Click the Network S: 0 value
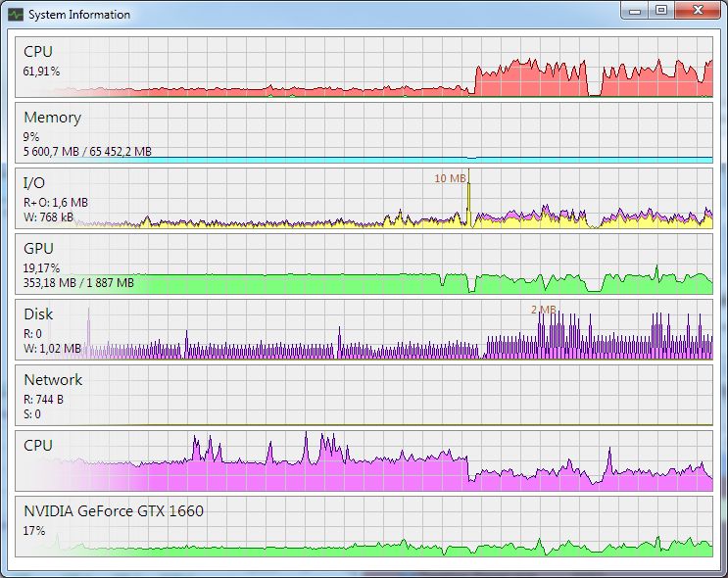Viewport: 728px width, 578px height. [32, 413]
